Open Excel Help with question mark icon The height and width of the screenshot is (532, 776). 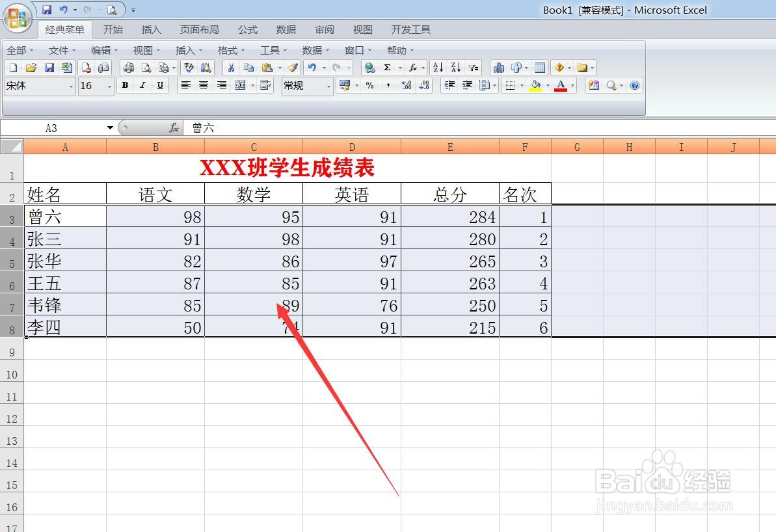pyautogui.click(x=635, y=85)
